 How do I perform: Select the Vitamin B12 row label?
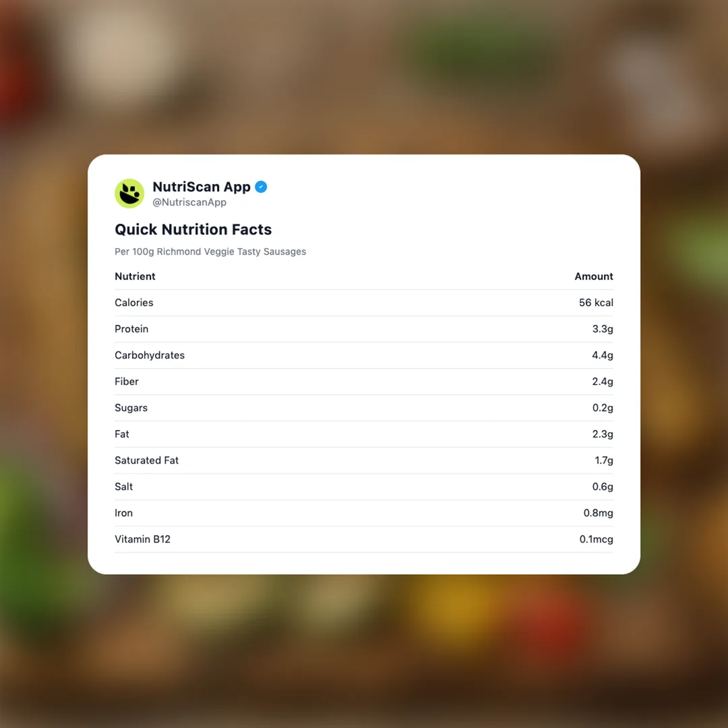pos(142,539)
